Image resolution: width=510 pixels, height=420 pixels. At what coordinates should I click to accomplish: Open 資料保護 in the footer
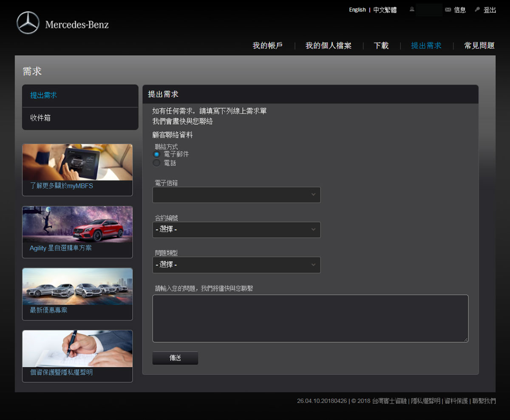[456, 401]
